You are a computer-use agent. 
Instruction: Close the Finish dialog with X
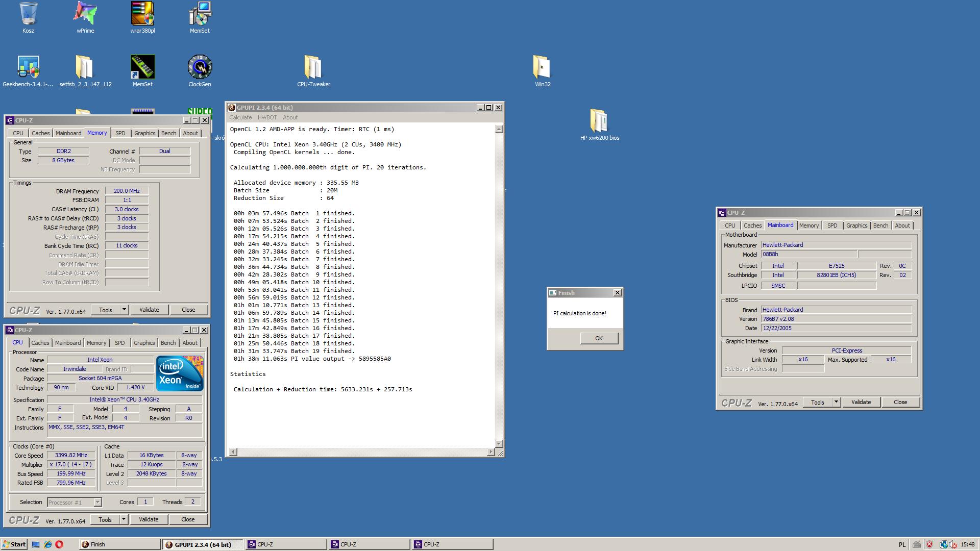pyautogui.click(x=618, y=293)
